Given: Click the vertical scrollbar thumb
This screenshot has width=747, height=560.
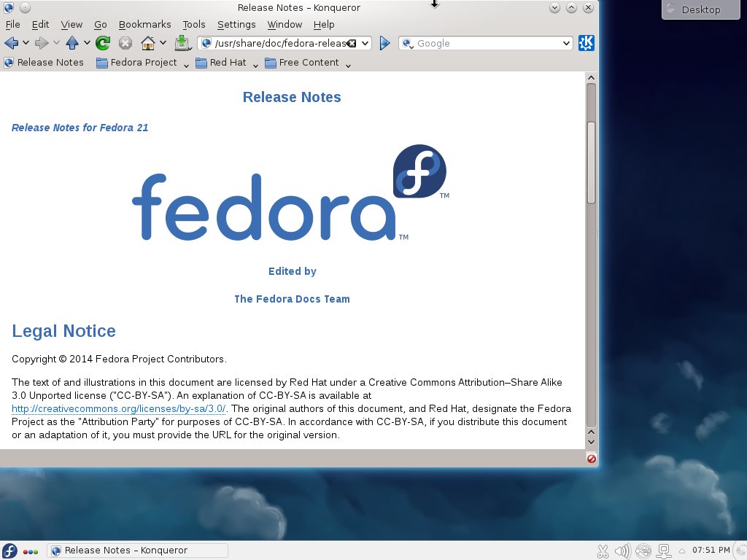Looking at the screenshot, I should tap(591, 163).
